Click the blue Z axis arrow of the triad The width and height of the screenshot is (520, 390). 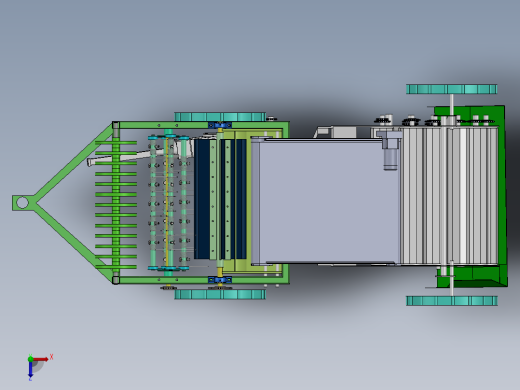click(30, 370)
